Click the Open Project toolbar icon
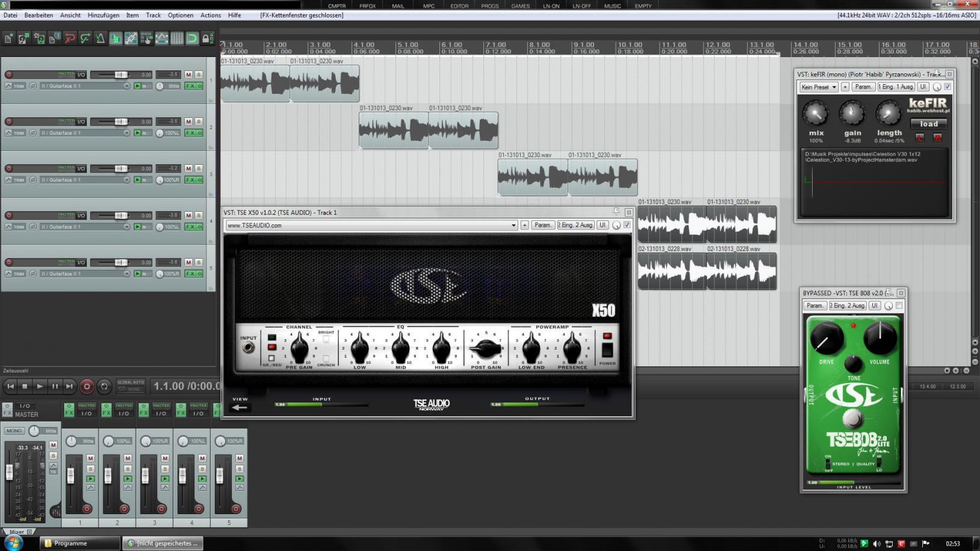 (23, 38)
